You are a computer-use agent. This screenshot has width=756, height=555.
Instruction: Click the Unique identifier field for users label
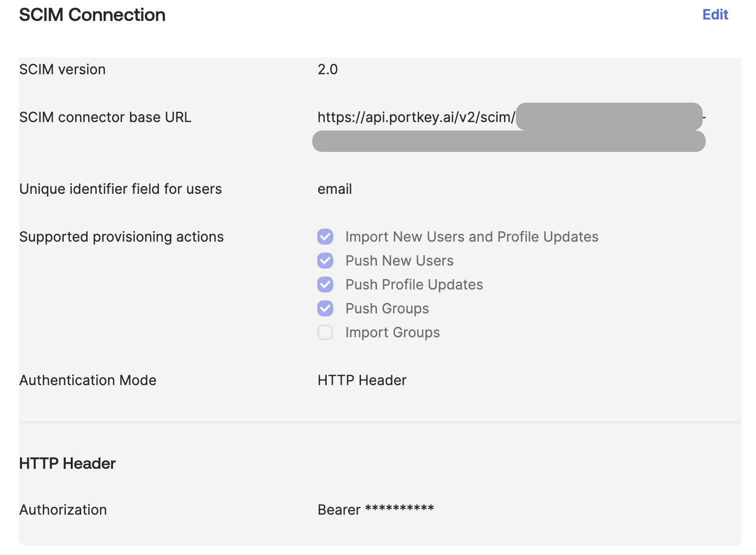click(x=121, y=189)
